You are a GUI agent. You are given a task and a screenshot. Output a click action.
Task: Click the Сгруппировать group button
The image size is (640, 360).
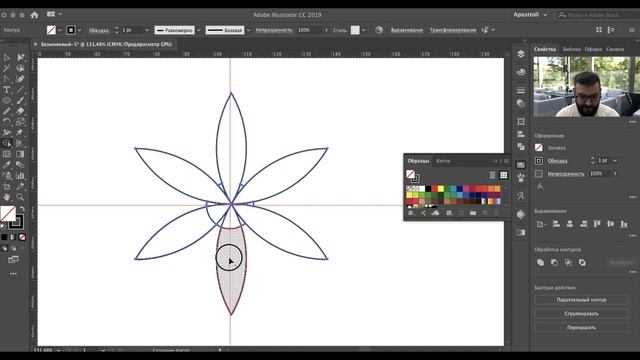[x=581, y=313]
